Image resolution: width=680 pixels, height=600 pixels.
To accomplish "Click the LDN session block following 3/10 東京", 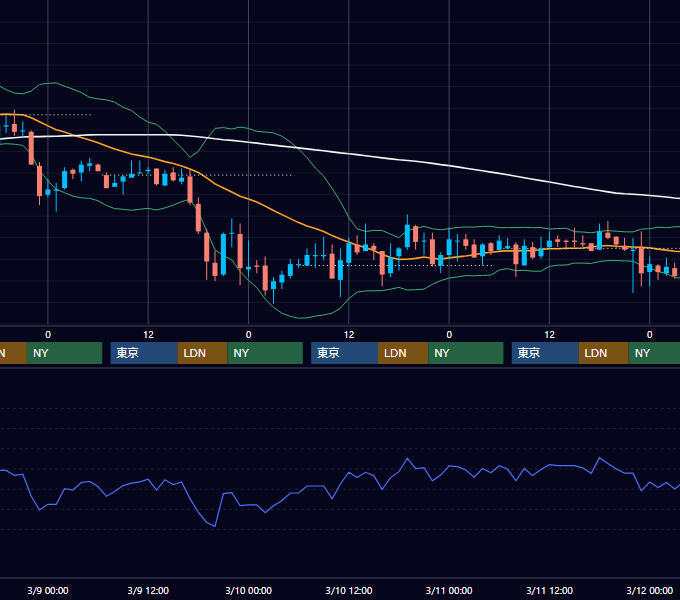I will (x=403, y=353).
